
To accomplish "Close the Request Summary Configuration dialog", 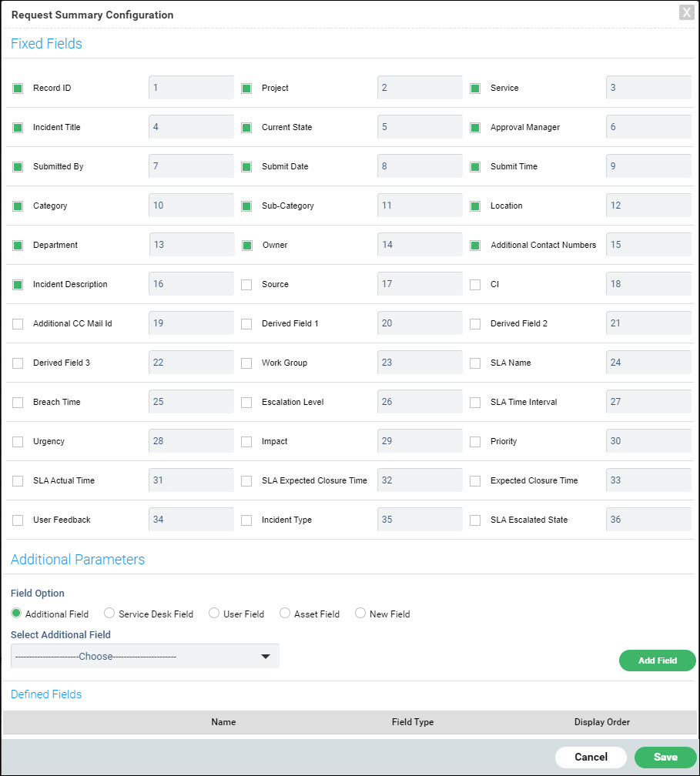I will [x=685, y=12].
